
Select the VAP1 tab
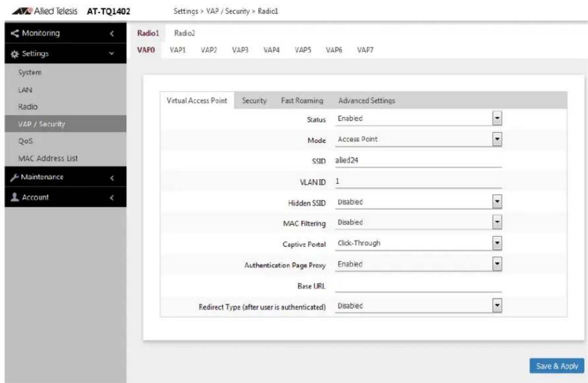pyautogui.click(x=178, y=50)
